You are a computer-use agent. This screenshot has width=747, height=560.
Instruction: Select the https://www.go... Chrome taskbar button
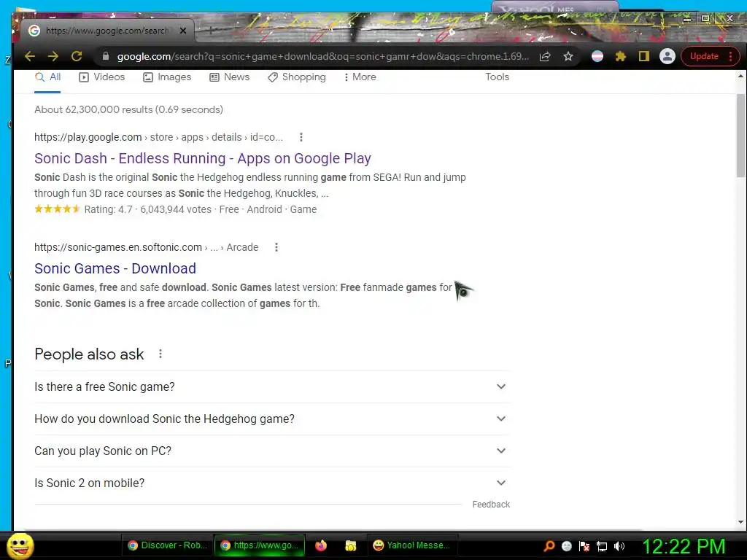(x=260, y=545)
